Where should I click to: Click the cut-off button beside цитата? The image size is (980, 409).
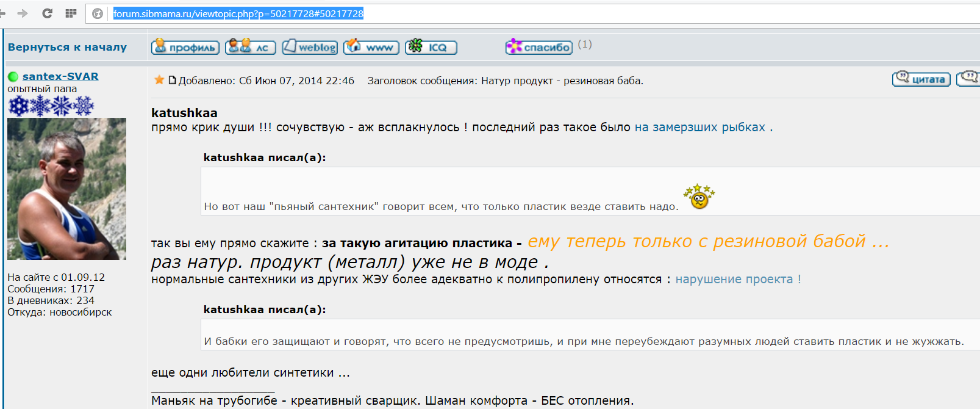tap(968, 78)
